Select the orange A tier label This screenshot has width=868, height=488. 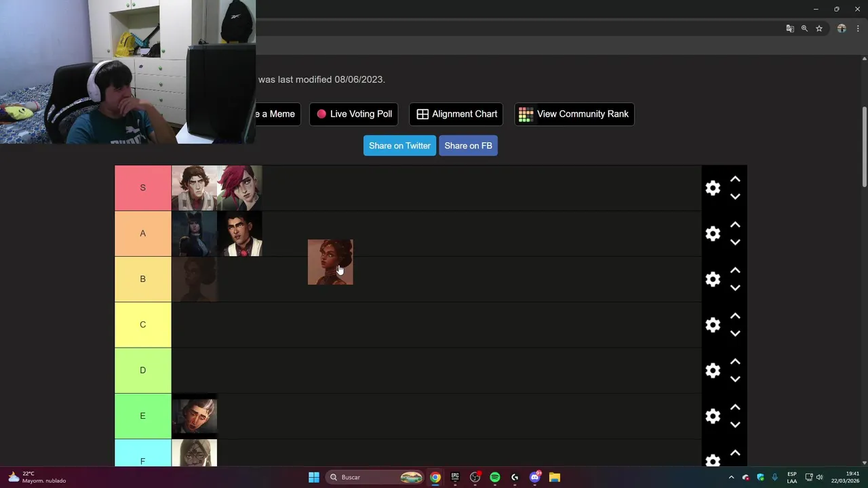click(x=142, y=233)
